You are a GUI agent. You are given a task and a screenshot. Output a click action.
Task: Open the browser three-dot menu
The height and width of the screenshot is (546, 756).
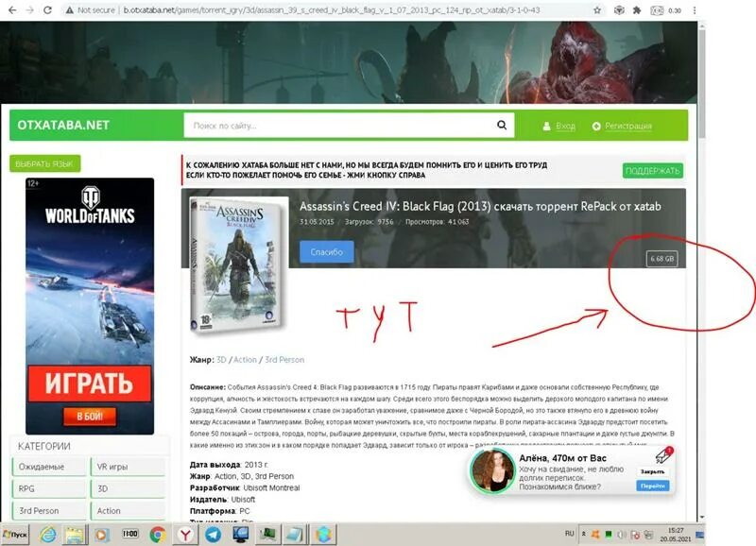click(x=695, y=10)
